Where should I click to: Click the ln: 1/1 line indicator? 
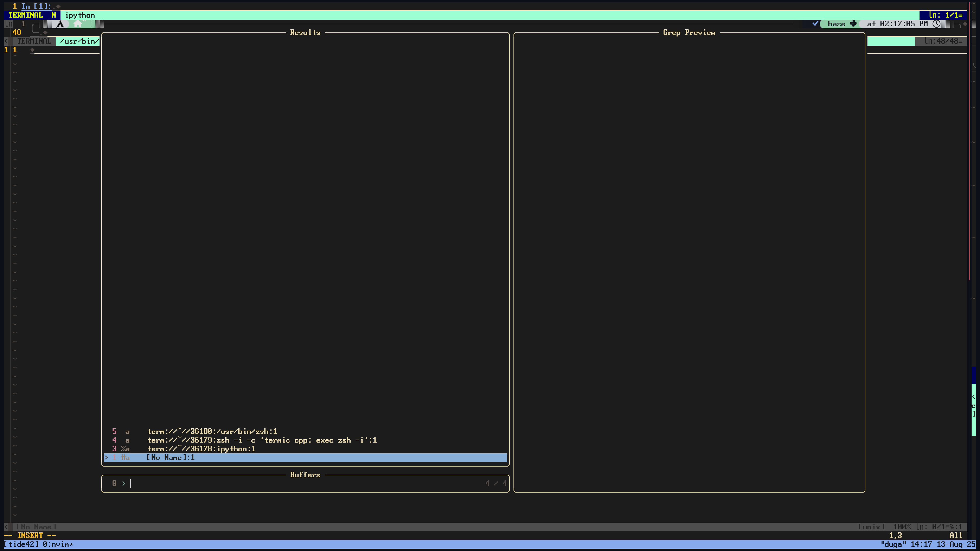pyautogui.click(x=945, y=15)
